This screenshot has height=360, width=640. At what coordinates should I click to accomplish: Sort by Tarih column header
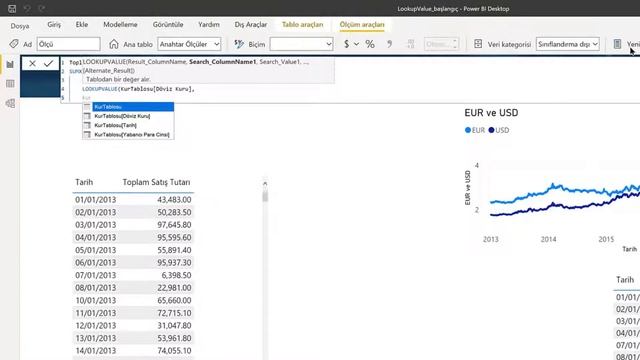point(84,182)
